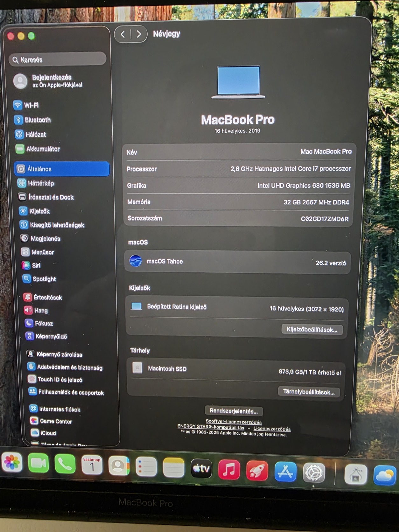Open Képernyőidő screen time settings
The width and height of the screenshot is (399, 532).
46,336
